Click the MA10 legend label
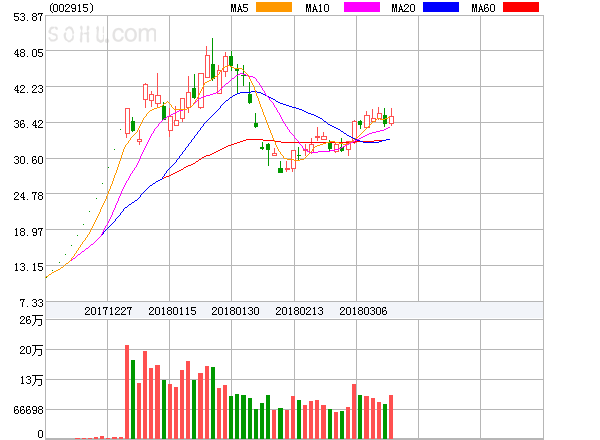Viewport: 600px width, 440px height. point(317,8)
